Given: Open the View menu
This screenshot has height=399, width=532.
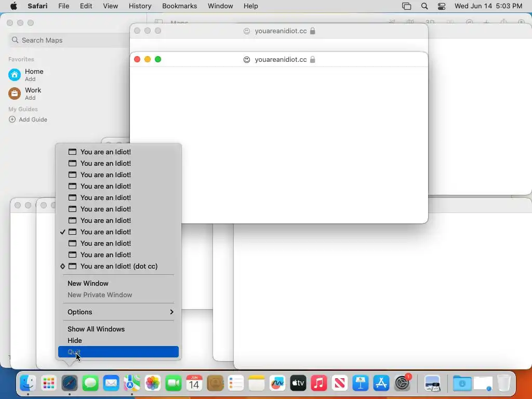Looking at the screenshot, I should pyautogui.click(x=111, y=6).
